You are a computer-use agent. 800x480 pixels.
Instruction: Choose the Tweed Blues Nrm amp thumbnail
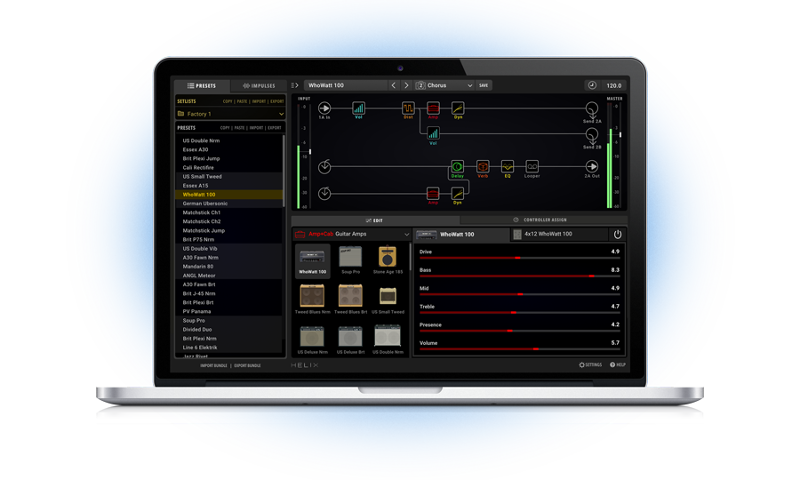pos(312,299)
